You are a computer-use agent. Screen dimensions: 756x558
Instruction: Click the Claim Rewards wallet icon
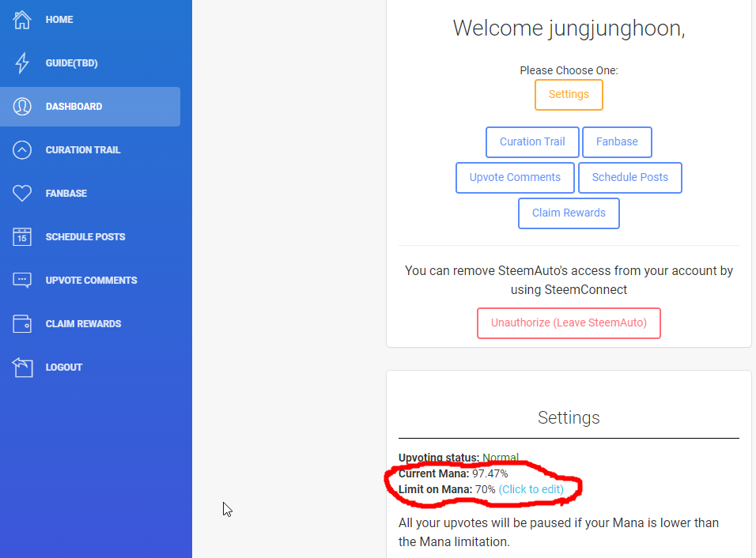(22, 323)
